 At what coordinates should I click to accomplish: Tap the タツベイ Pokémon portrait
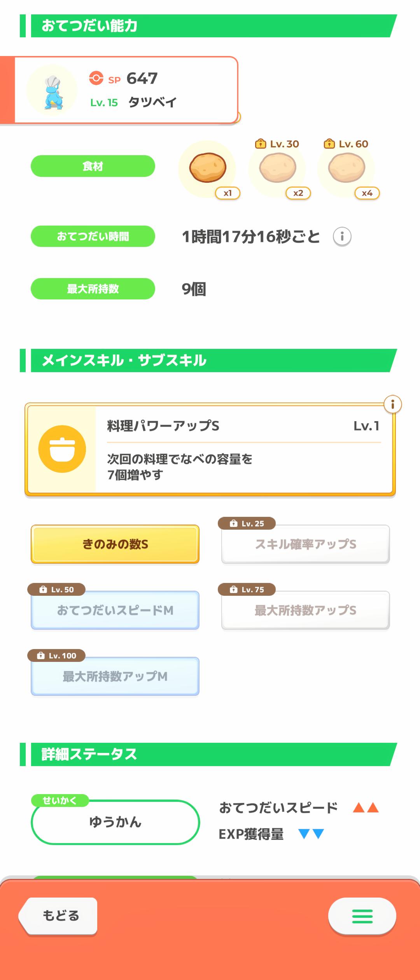(52, 91)
